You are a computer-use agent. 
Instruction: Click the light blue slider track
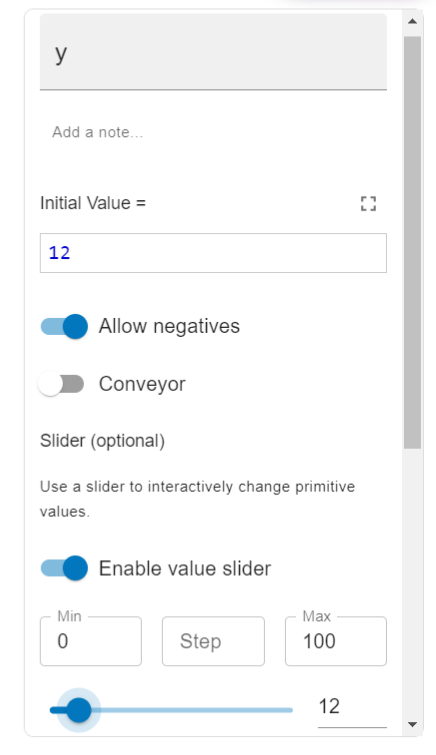[x=193, y=710]
